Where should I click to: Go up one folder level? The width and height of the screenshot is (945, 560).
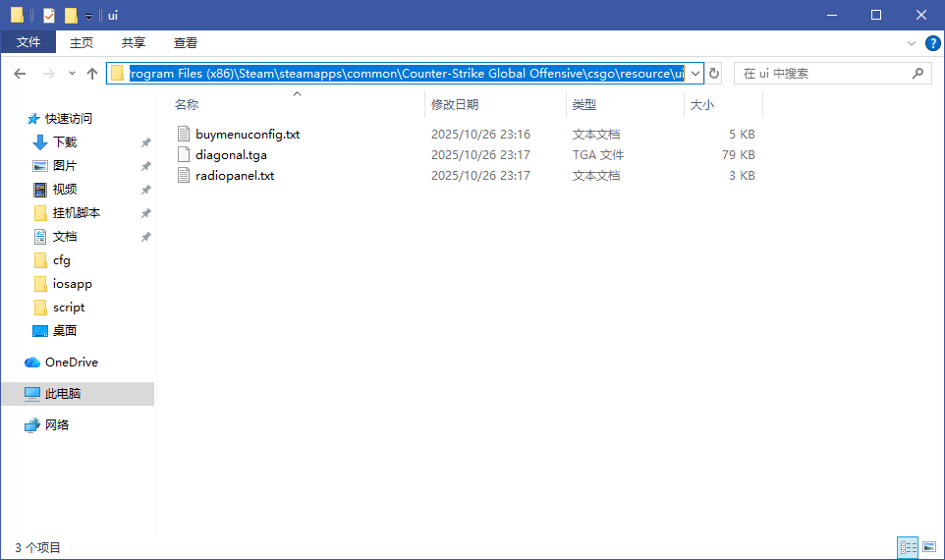coord(91,74)
